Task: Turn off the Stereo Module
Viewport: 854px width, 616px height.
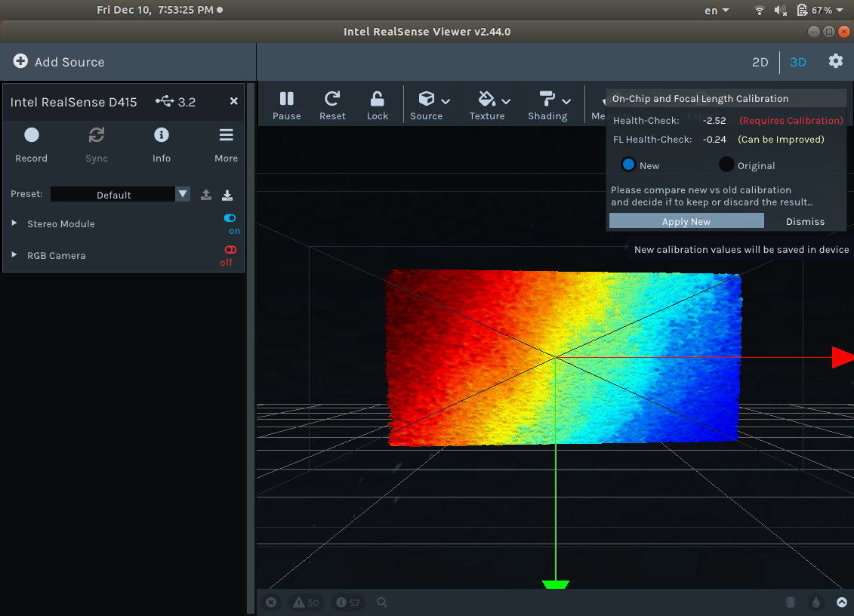Action: 229,218
